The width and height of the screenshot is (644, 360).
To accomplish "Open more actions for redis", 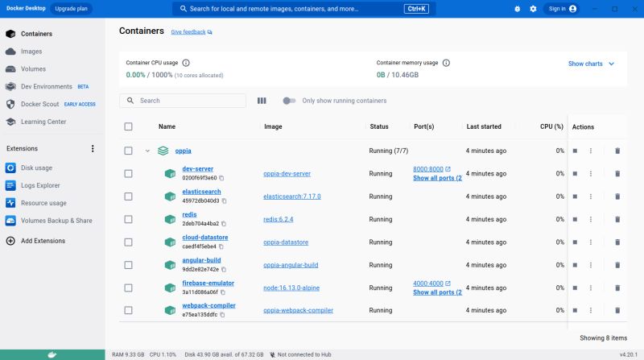I will click(x=591, y=219).
